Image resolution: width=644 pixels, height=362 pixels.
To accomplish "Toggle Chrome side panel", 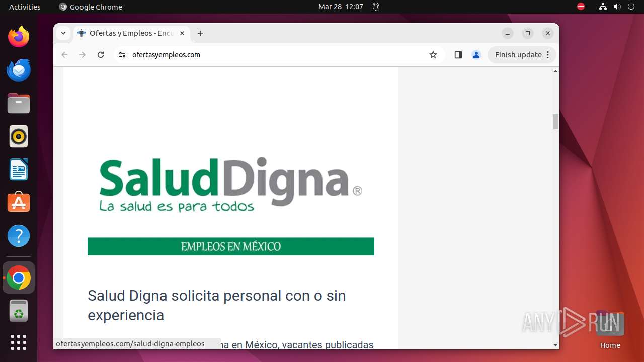I will pos(458,55).
